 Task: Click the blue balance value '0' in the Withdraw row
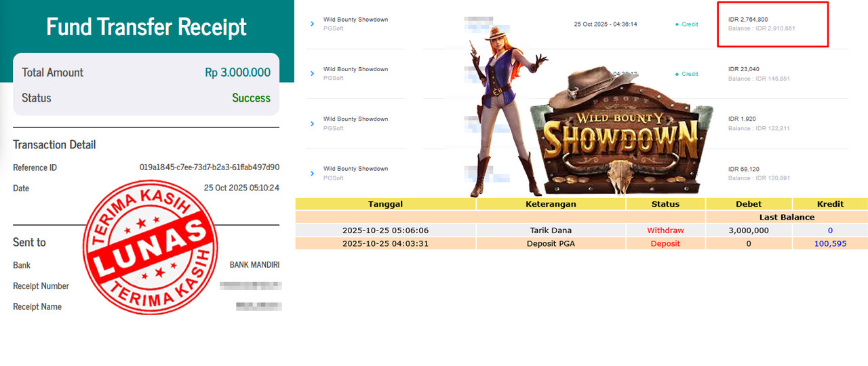830,230
